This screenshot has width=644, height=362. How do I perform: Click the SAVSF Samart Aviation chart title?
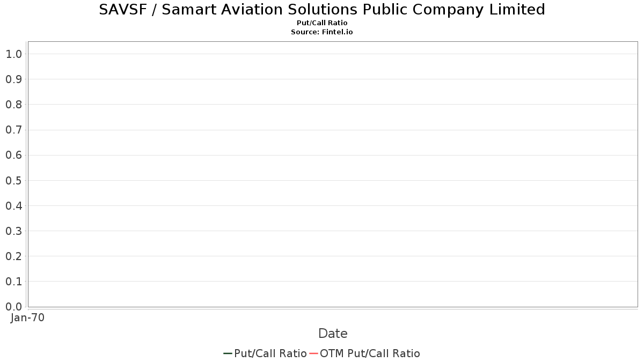[x=322, y=10]
